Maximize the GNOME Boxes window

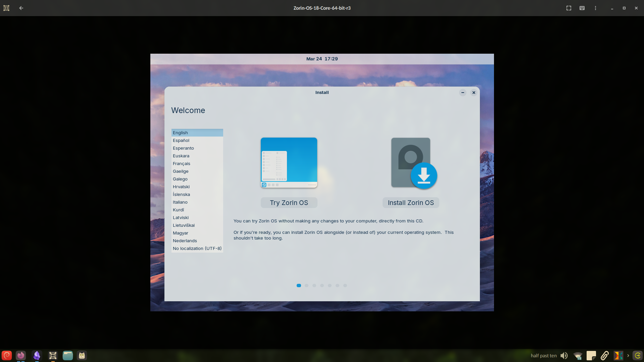tap(624, 8)
